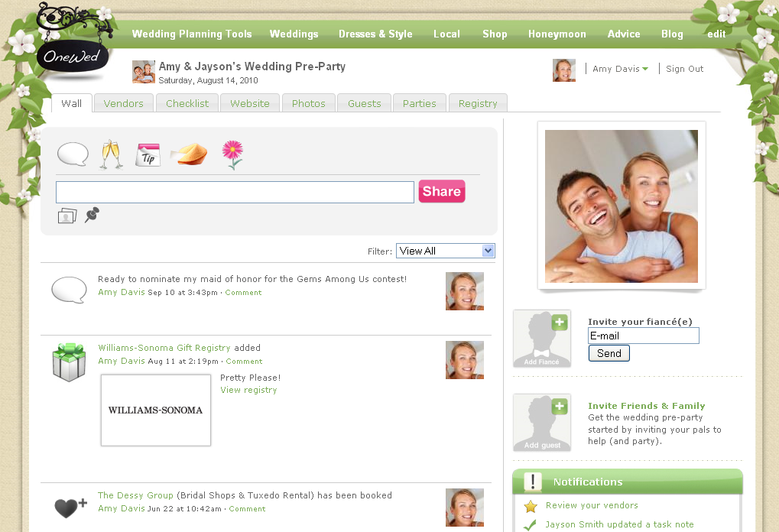This screenshot has height=532, width=779.
Task: Click the pushpin icon below the text box
Action: (x=92, y=215)
